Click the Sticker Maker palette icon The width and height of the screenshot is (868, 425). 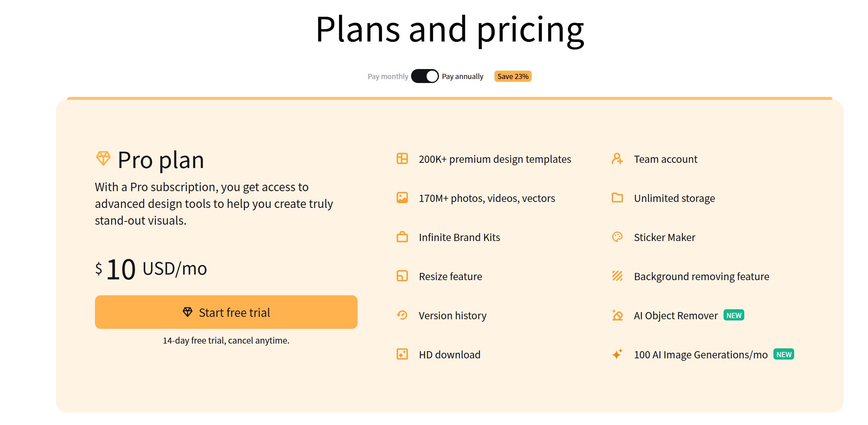(617, 237)
